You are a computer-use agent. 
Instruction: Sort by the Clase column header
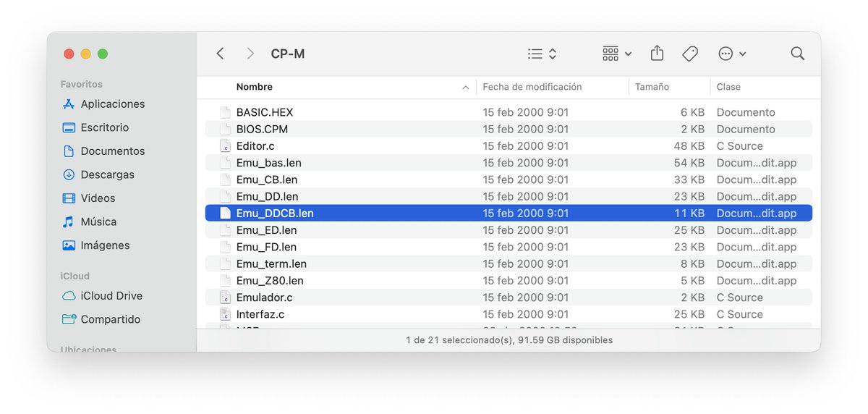[728, 87]
